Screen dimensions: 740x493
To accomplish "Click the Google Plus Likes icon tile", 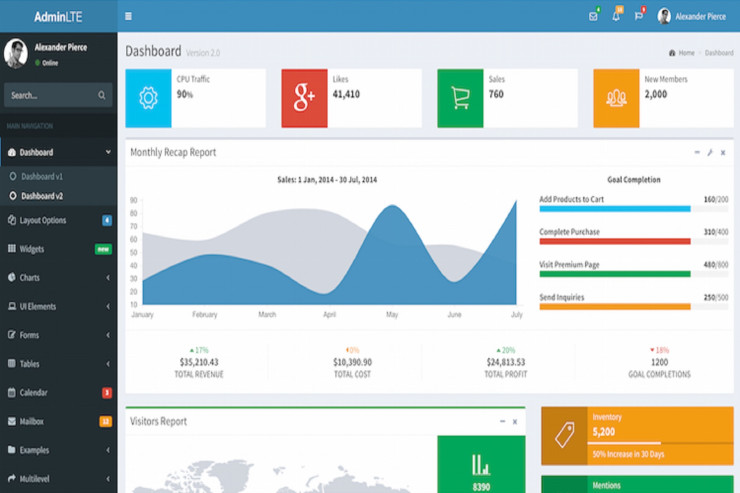I will [304, 98].
